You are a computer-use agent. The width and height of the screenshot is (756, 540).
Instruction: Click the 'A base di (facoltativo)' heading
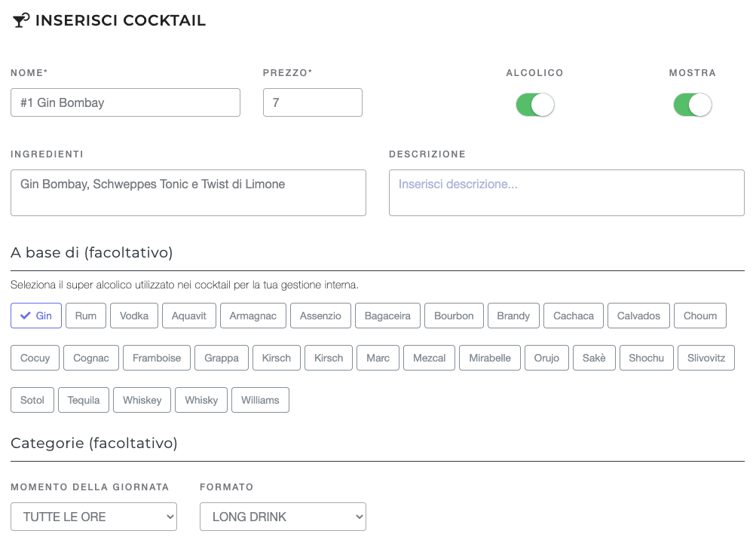[92, 252]
